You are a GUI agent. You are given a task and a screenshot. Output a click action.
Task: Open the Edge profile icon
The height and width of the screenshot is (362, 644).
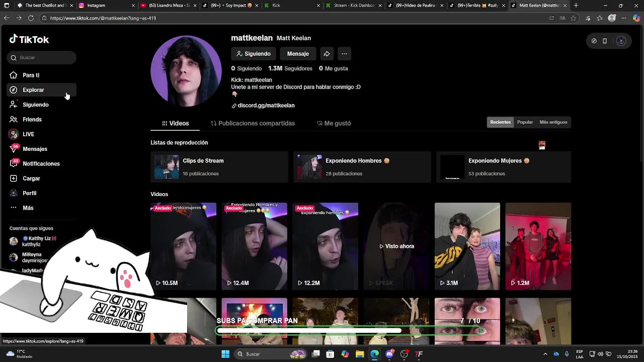pyautogui.click(x=612, y=18)
